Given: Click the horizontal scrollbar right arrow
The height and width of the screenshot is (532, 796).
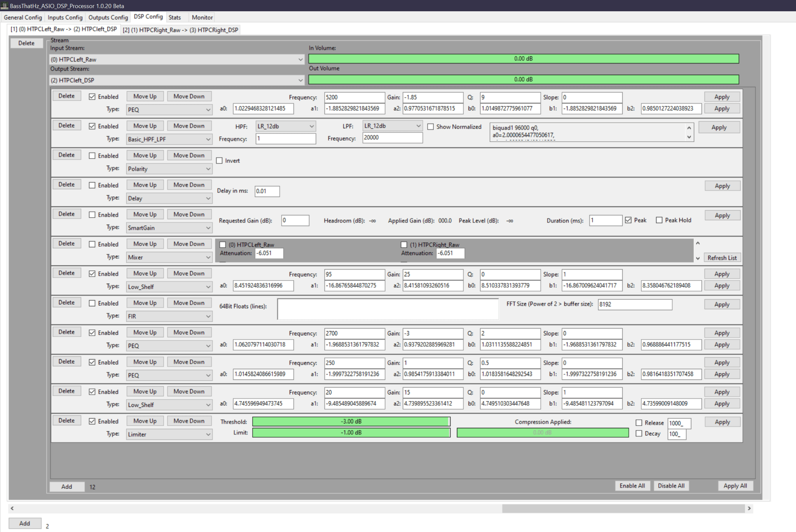Looking at the screenshot, I should [749, 508].
